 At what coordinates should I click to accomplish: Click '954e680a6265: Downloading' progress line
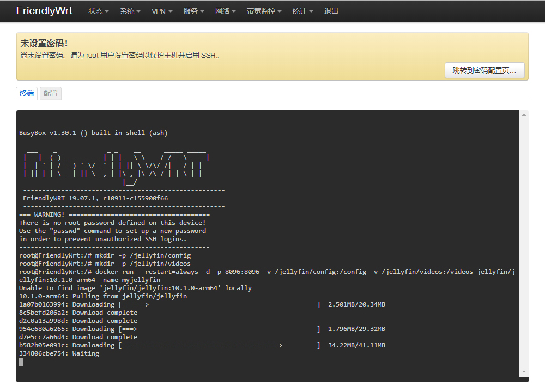click(x=202, y=329)
